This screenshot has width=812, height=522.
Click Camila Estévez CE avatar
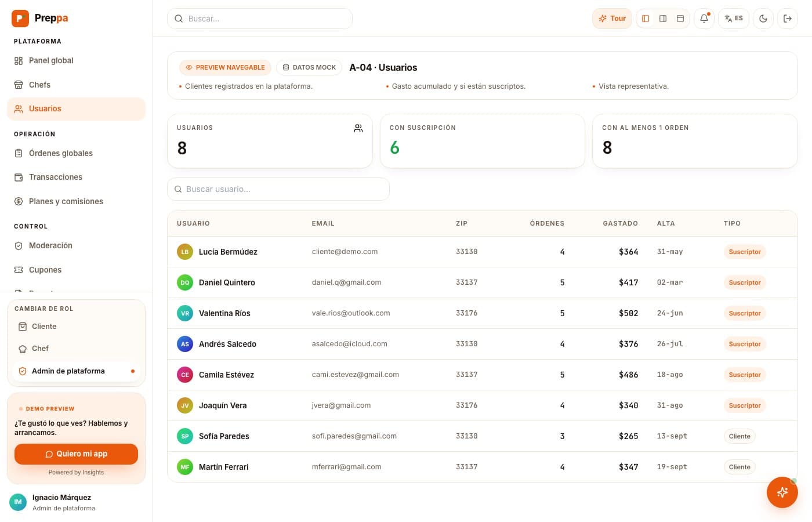click(x=185, y=375)
